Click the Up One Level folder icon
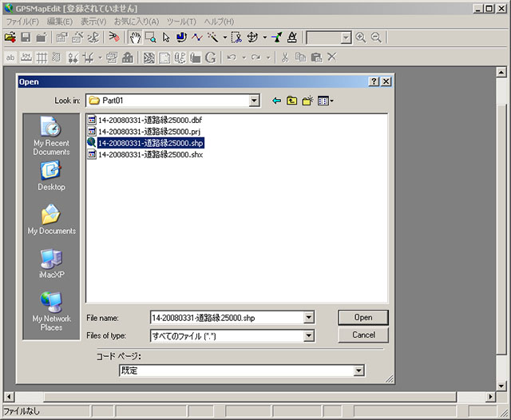The height and width of the screenshot is (420, 511). click(292, 101)
